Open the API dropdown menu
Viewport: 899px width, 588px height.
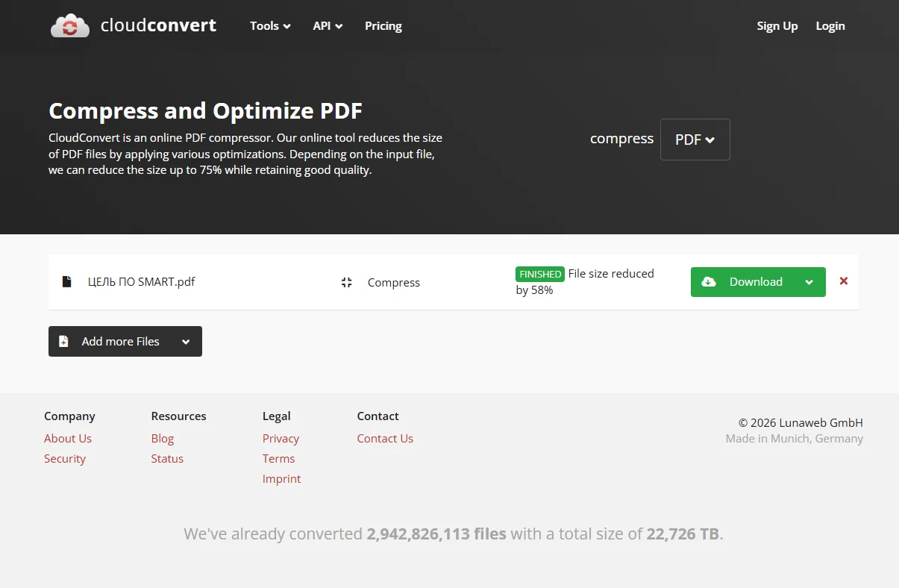click(328, 26)
